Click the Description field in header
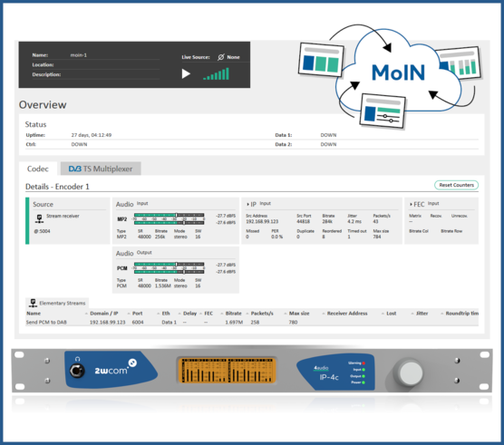Screen dimensions: 504x445 coord(96,74)
